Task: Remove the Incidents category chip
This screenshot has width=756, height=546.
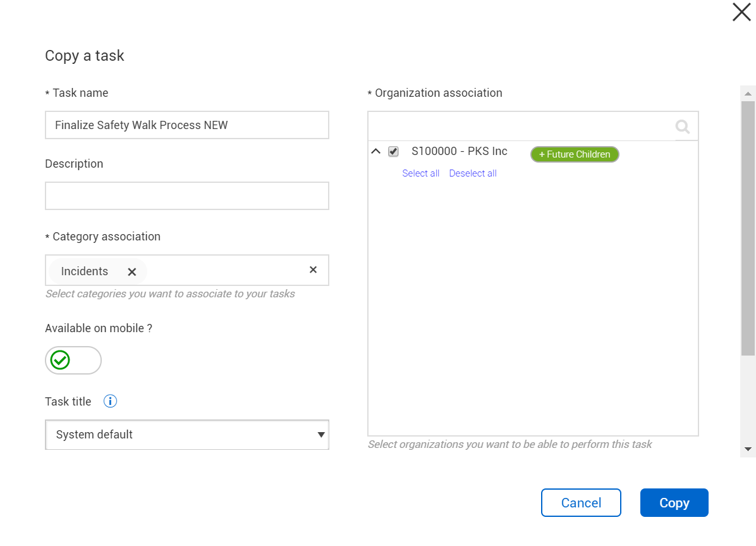Action: (x=131, y=272)
